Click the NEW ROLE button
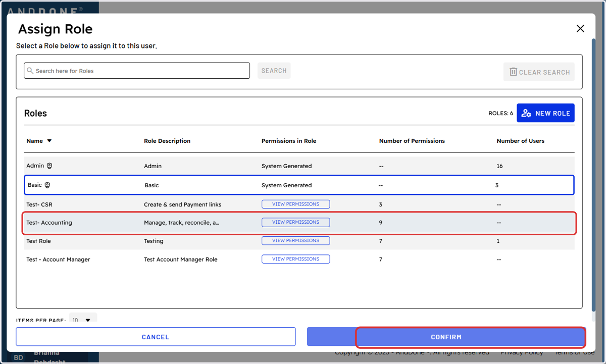Viewport: 606px width, 364px height. (x=545, y=113)
